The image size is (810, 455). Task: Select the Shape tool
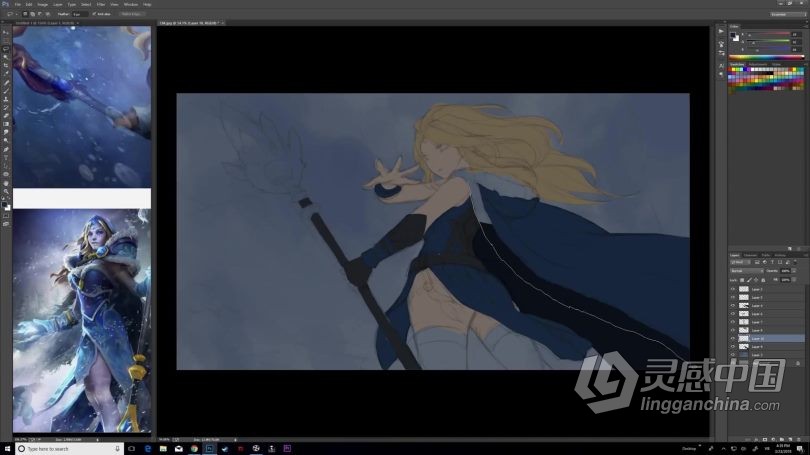[x=6, y=175]
